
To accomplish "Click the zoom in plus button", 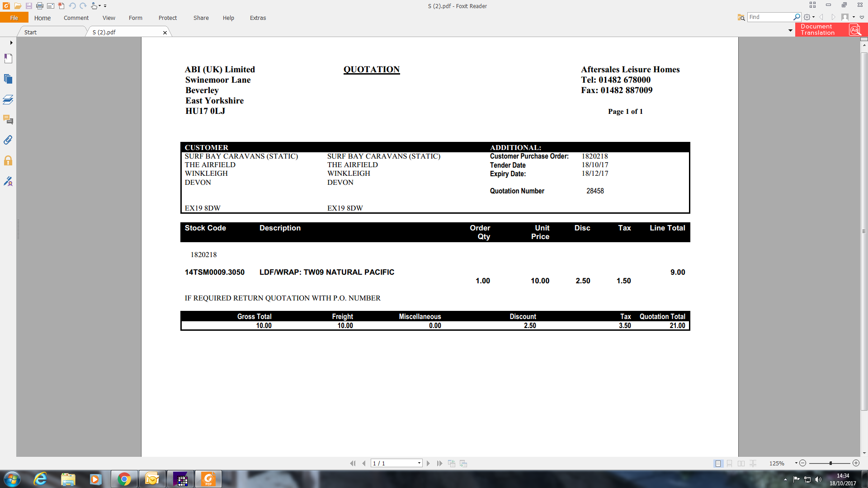I will click(856, 463).
